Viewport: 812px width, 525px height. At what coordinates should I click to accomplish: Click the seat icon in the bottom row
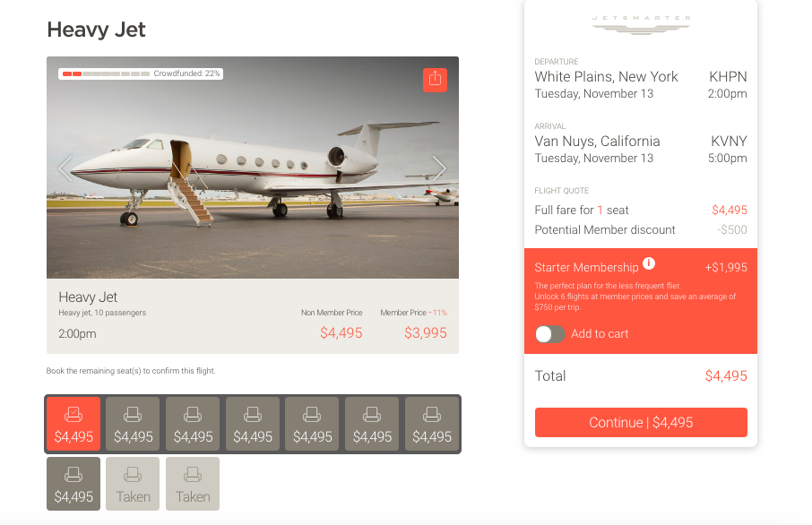pyautogui.click(x=73, y=475)
